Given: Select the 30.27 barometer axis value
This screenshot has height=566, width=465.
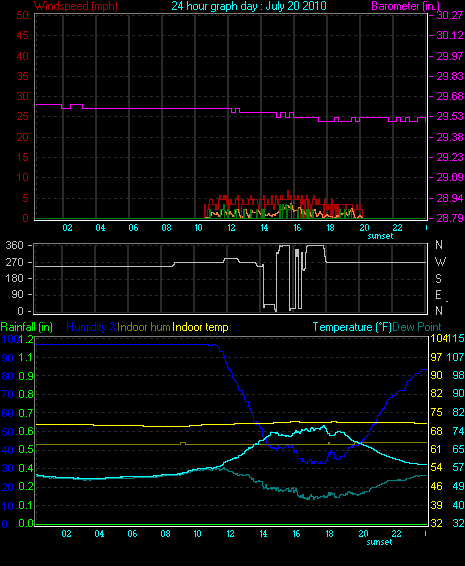Looking at the screenshot, I should coord(450,15).
